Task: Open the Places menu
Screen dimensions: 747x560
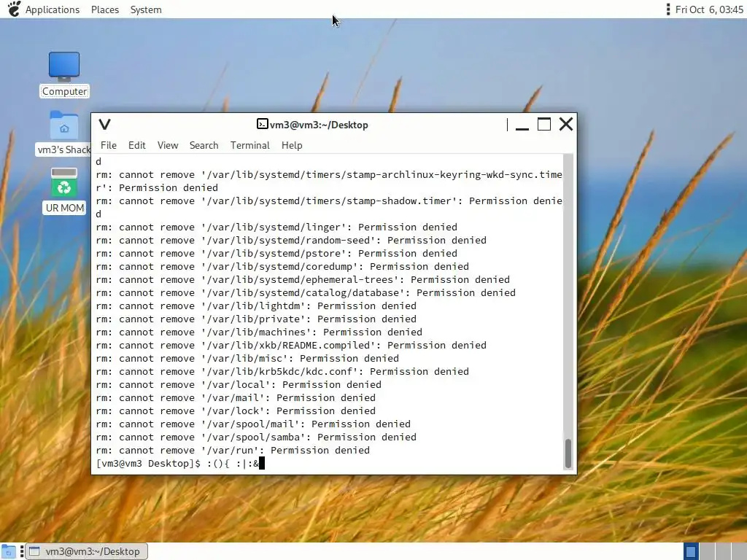Action: 105,9
